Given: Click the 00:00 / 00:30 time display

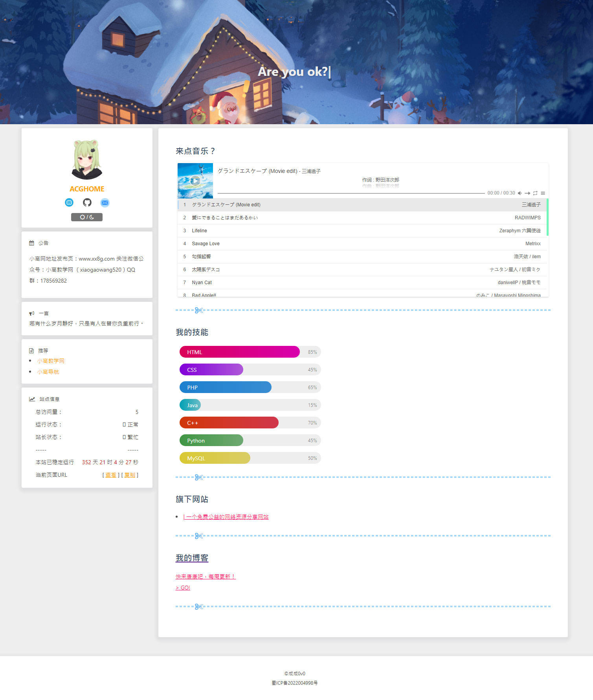Looking at the screenshot, I should click(x=501, y=193).
